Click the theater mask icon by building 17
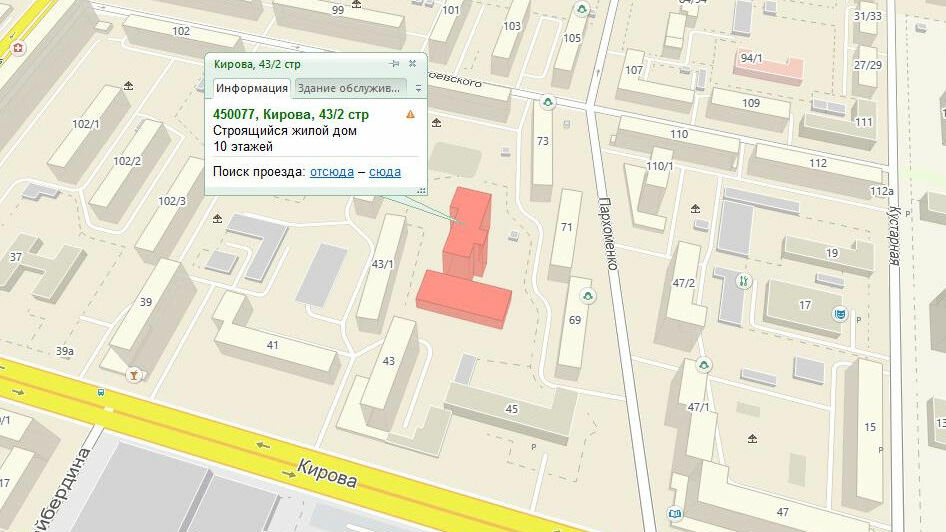 pos(840,315)
